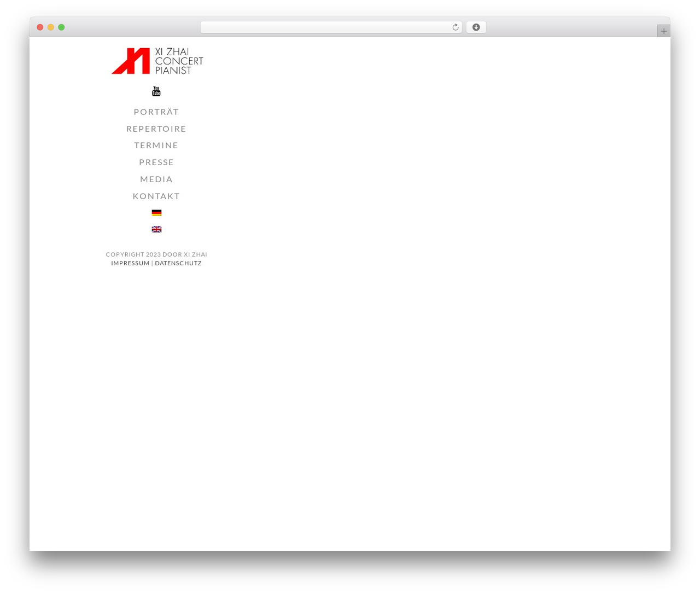
Task: Click the Xi Zhai Concert Pianist logo
Action: click(157, 61)
